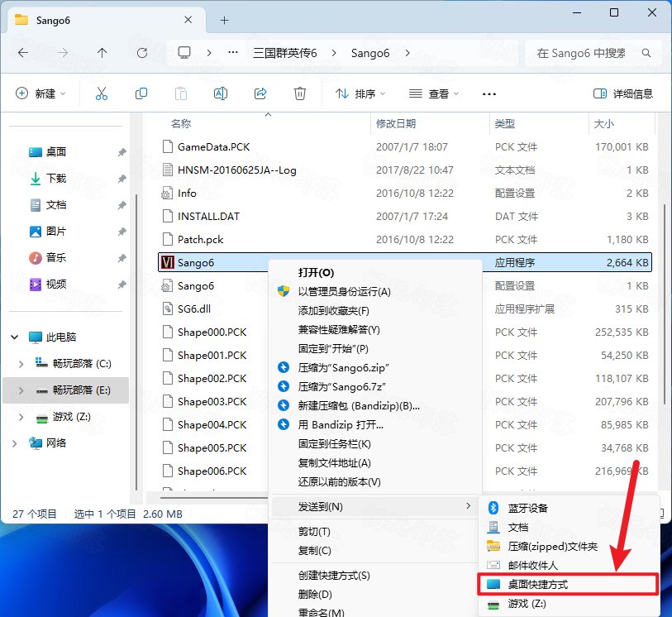672x617 pixels.
Task: Click Bandizip icon next to Sango6.zip entry
Action: pos(284,367)
